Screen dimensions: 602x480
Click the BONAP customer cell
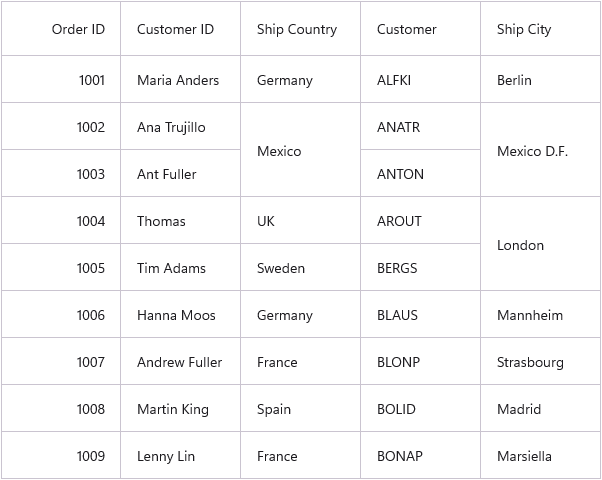click(x=420, y=455)
